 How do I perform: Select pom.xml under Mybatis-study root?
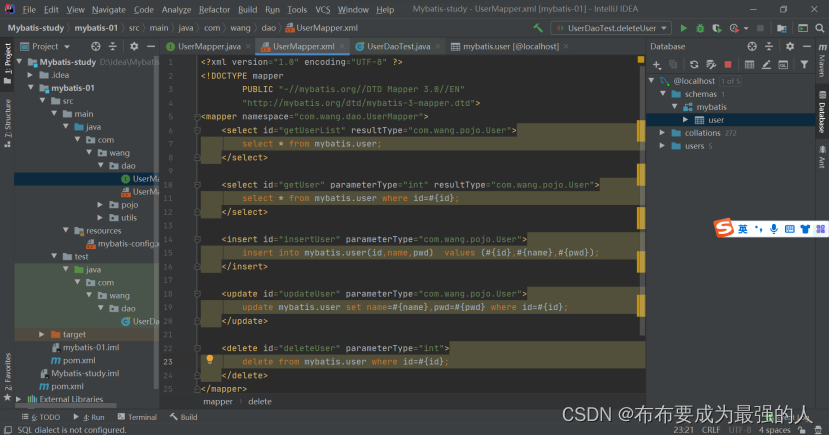pos(67,386)
